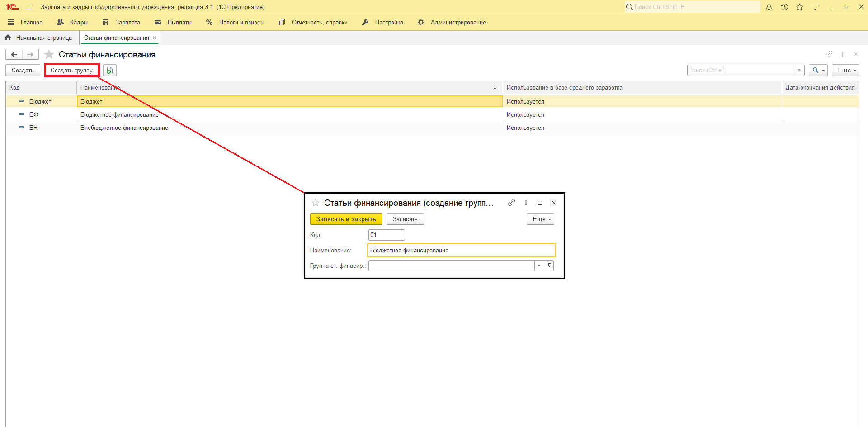
Task: Get link to list via chain icon
Action: tap(829, 54)
